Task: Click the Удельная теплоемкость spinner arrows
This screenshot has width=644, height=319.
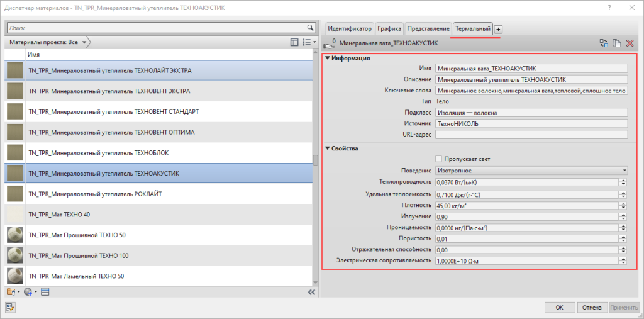Action: point(623,194)
